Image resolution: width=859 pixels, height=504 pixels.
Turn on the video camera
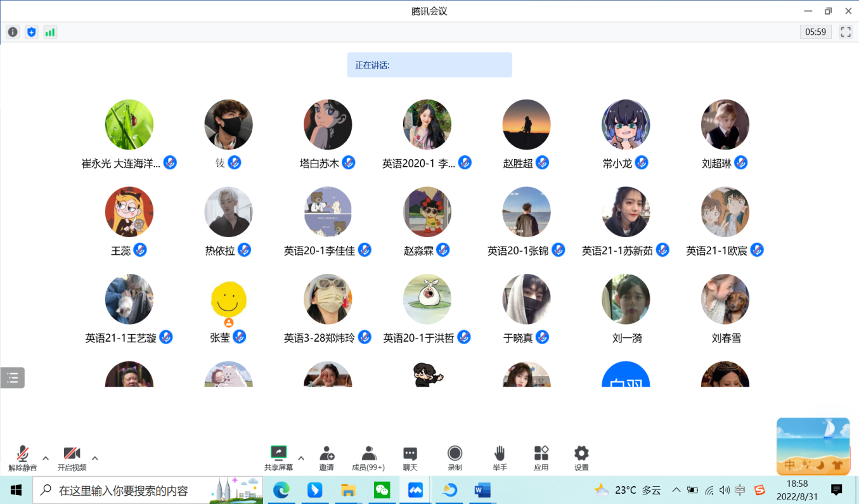click(x=72, y=458)
